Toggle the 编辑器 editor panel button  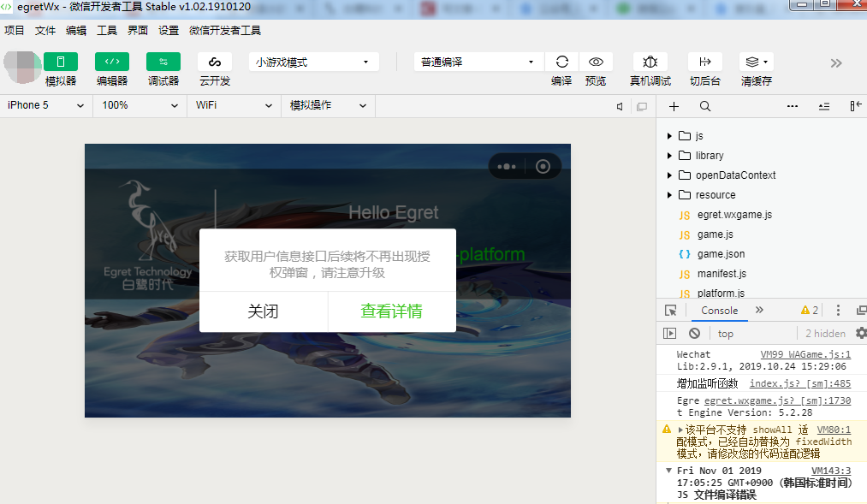coord(112,62)
